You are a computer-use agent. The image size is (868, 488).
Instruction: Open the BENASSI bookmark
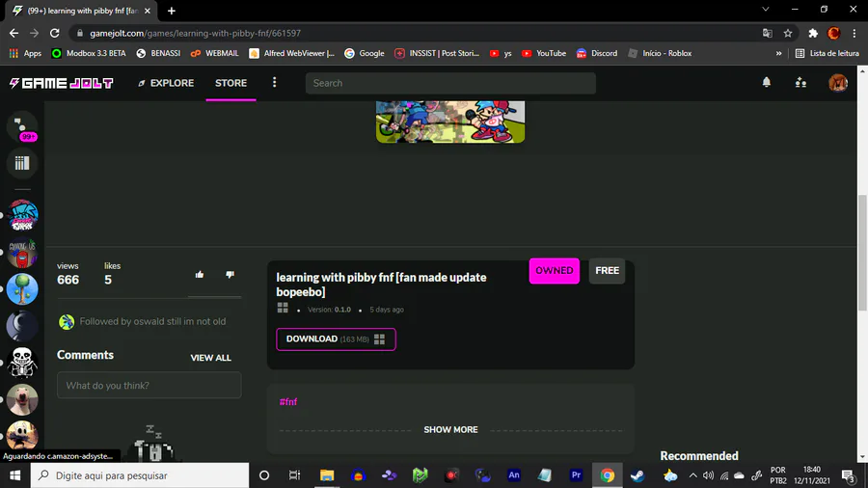[158, 53]
